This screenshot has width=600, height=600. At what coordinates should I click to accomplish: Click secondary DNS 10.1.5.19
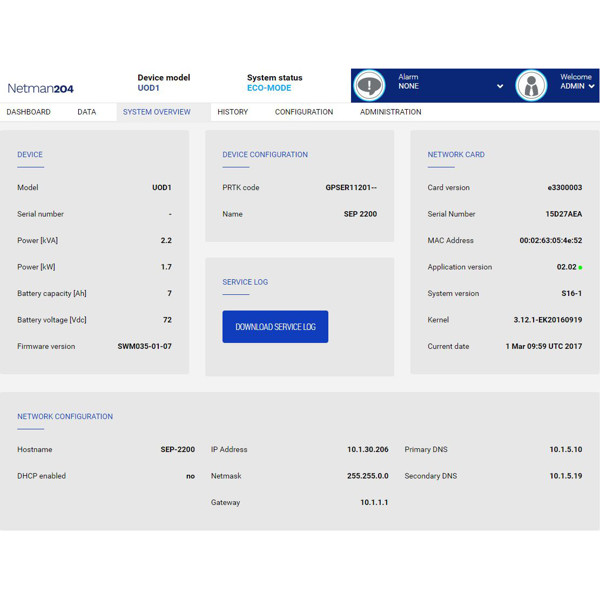tap(566, 476)
